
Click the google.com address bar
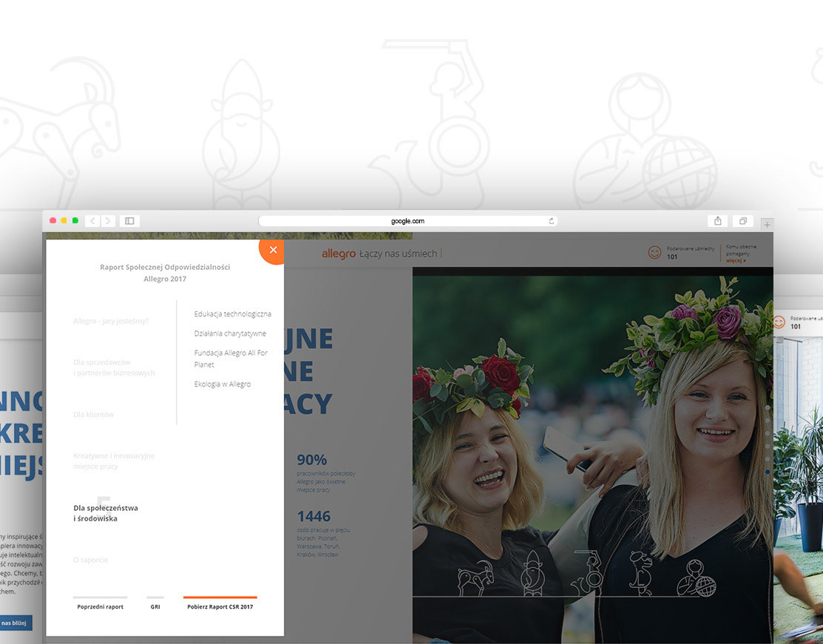click(408, 221)
